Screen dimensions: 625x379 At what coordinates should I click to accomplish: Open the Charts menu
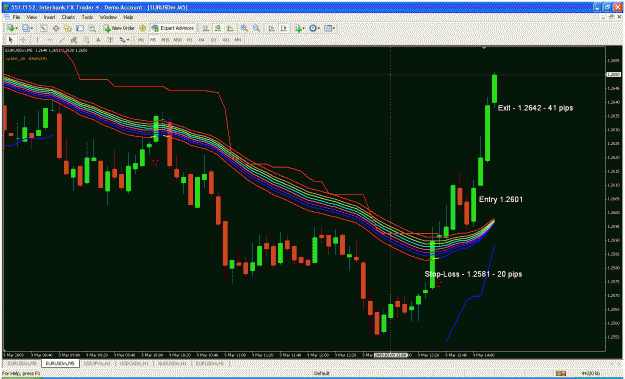[x=68, y=18]
